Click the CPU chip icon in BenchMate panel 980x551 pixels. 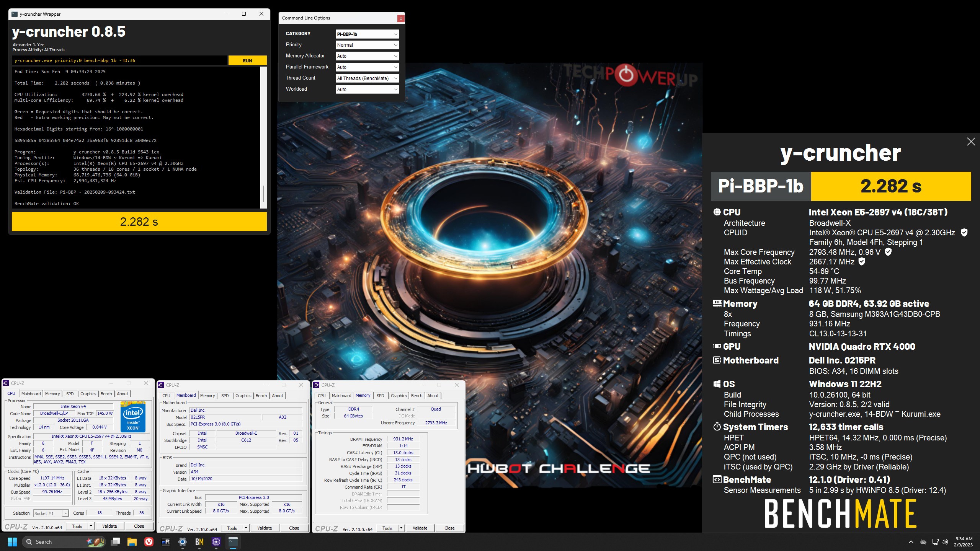point(717,212)
